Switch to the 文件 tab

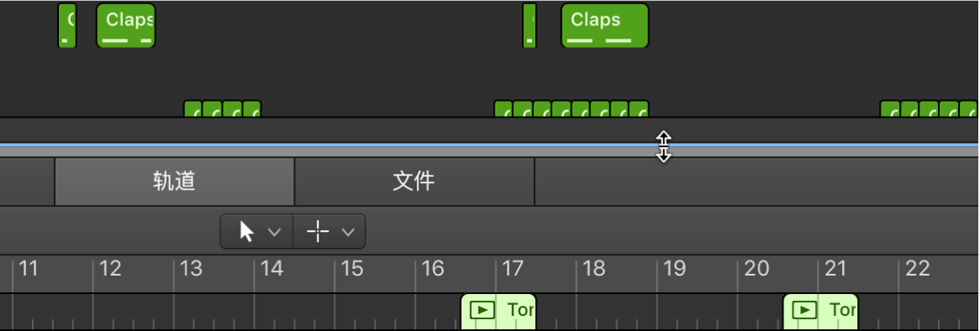click(415, 181)
